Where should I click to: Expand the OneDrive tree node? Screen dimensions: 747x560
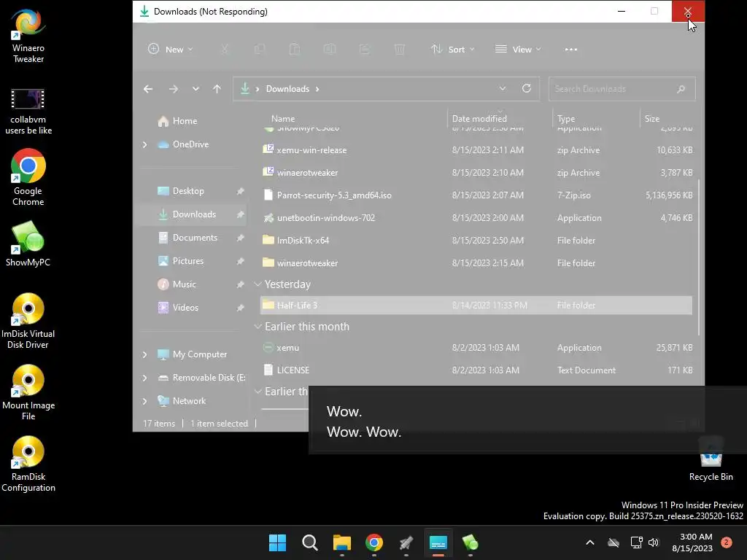tap(145, 144)
